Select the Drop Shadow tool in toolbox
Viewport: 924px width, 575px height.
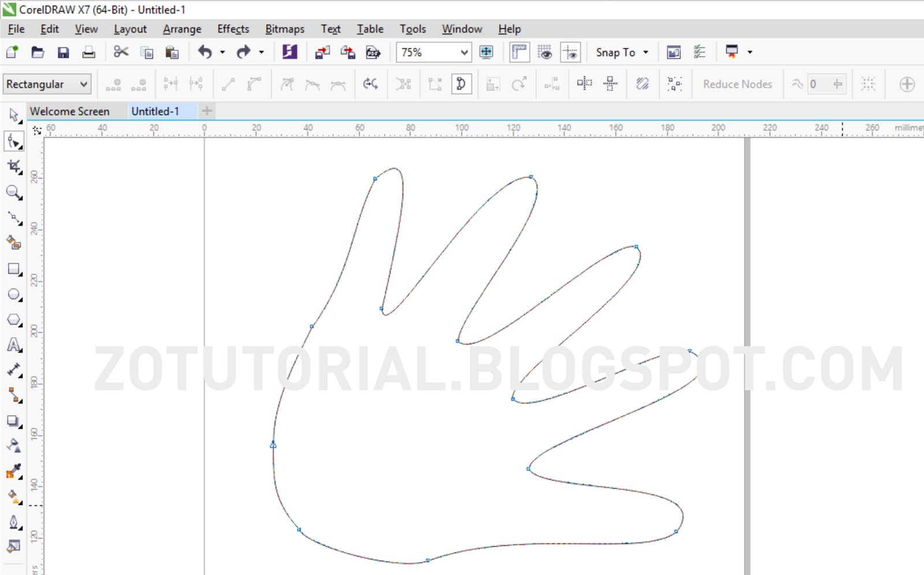[x=14, y=421]
